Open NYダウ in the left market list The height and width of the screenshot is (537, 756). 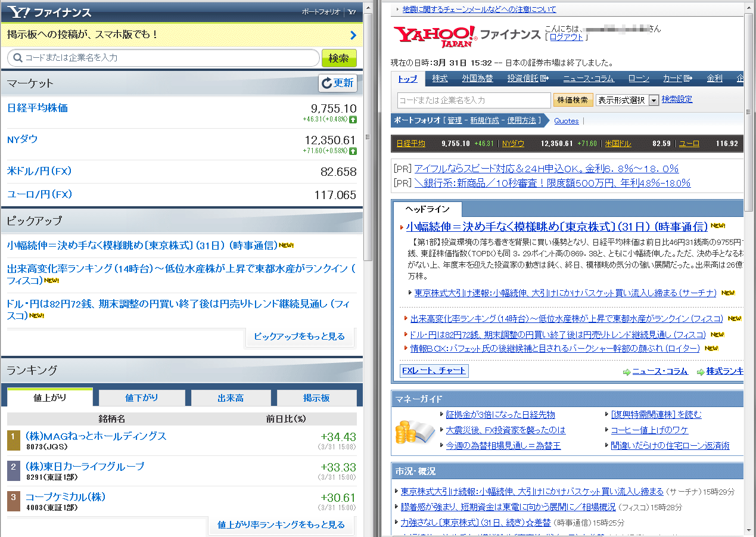pyautogui.click(x=23, y=139)
